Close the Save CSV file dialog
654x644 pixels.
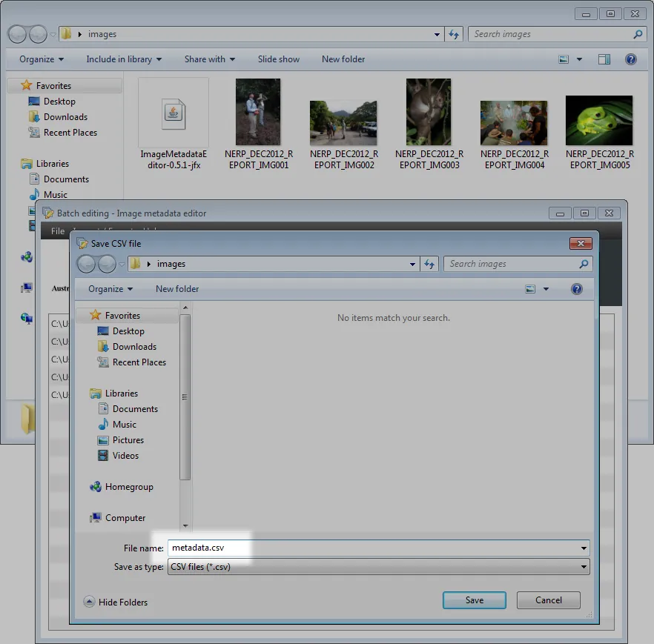[581, 243]
